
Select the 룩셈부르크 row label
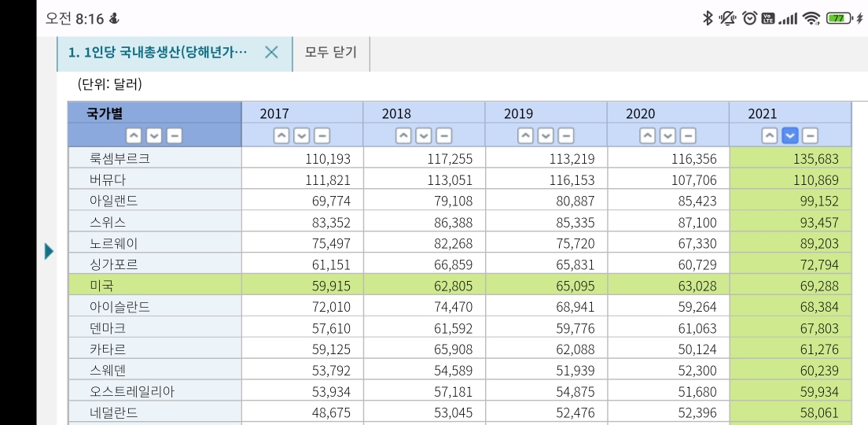(155, 158)
